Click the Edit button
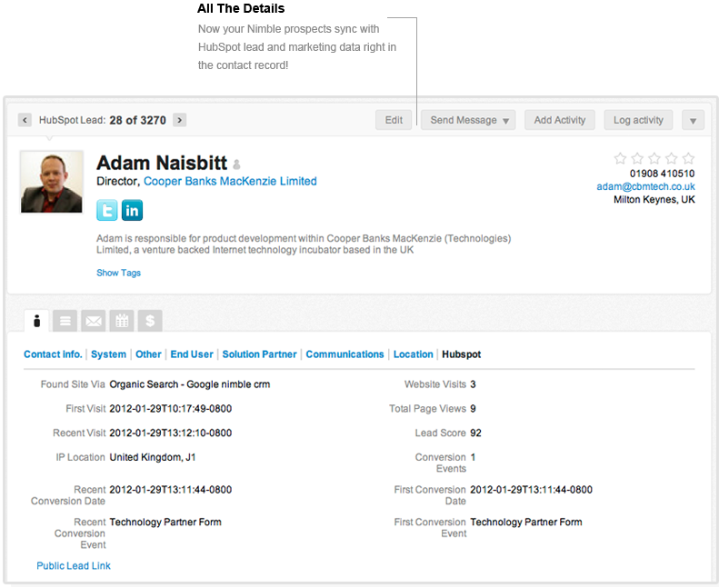 394,120
